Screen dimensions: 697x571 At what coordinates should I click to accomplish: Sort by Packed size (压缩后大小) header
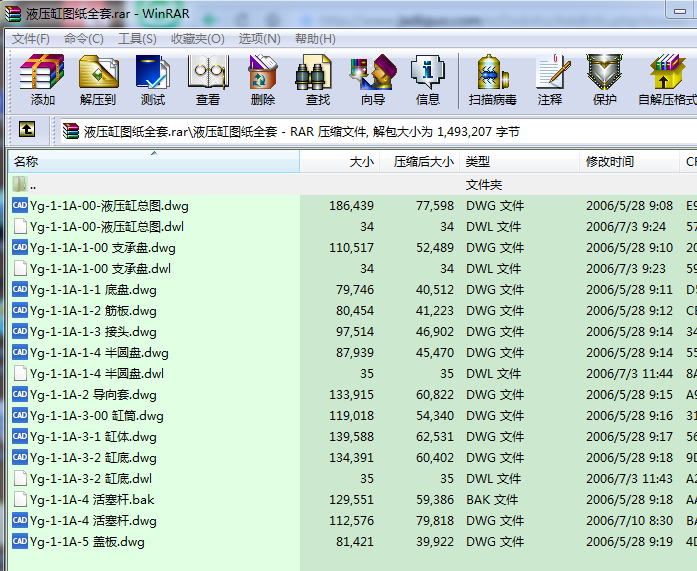point(419,161)
